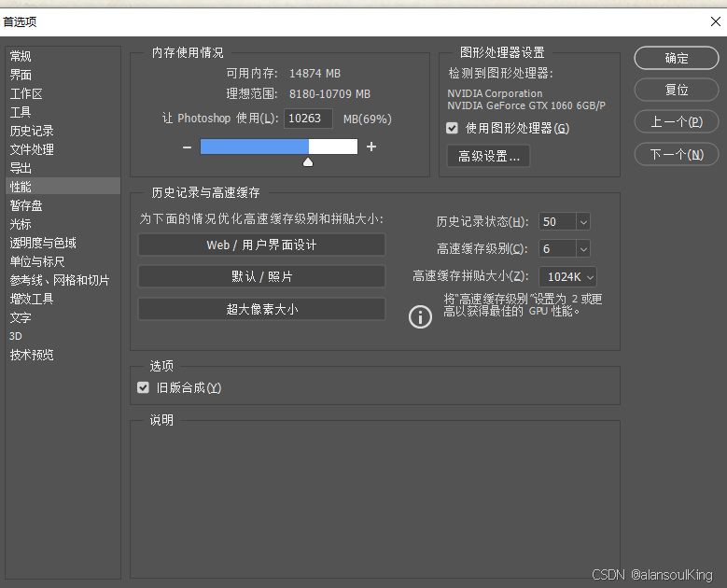Click the 复位 button

(677, 90)
